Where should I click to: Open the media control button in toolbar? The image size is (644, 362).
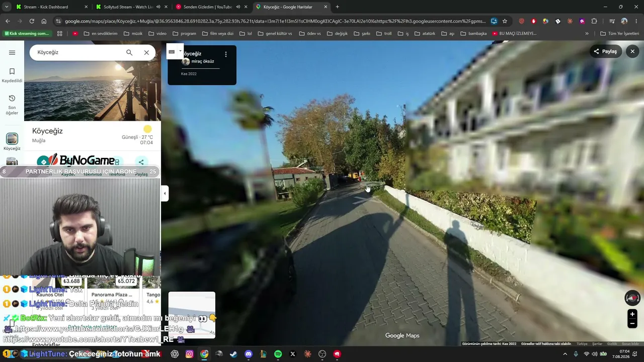(612, 21)
